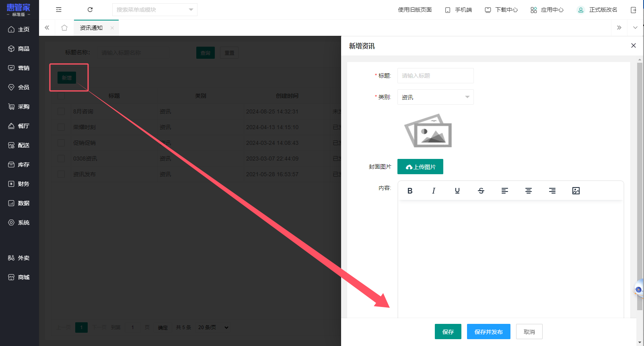Close the 资讯通知 tab
This screenshot has width=644, height=346.
[x=112, y=28]
